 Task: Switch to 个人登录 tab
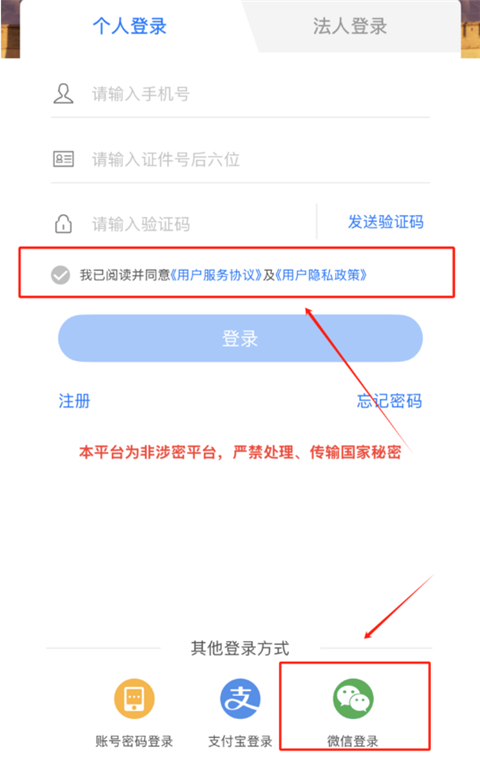(x=130, y=26)
